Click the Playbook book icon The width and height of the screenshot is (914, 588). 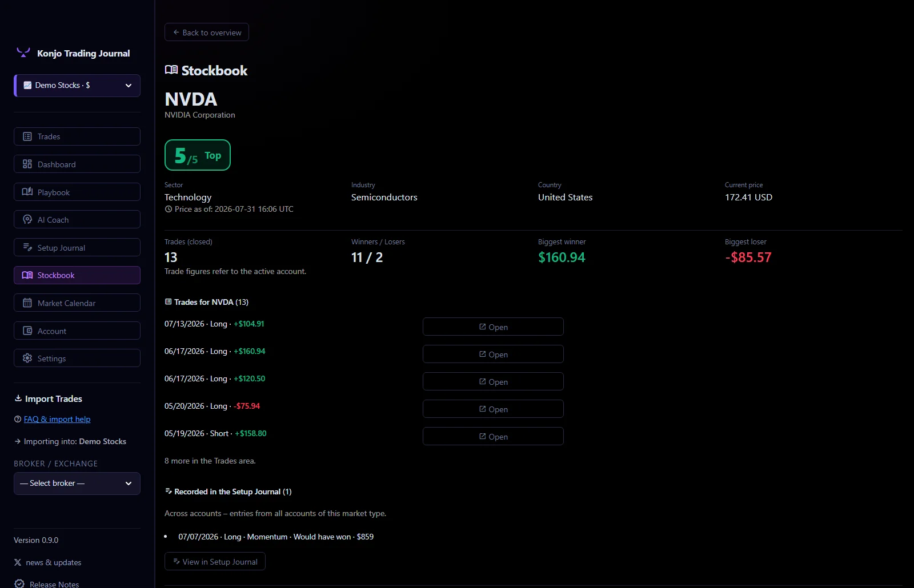tap(27, 192)
